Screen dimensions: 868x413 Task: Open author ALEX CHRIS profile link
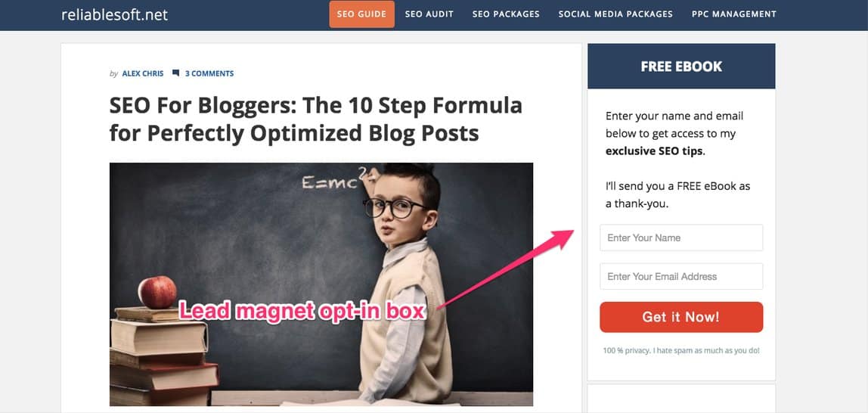pyautogui.click(x=143, y=73)
